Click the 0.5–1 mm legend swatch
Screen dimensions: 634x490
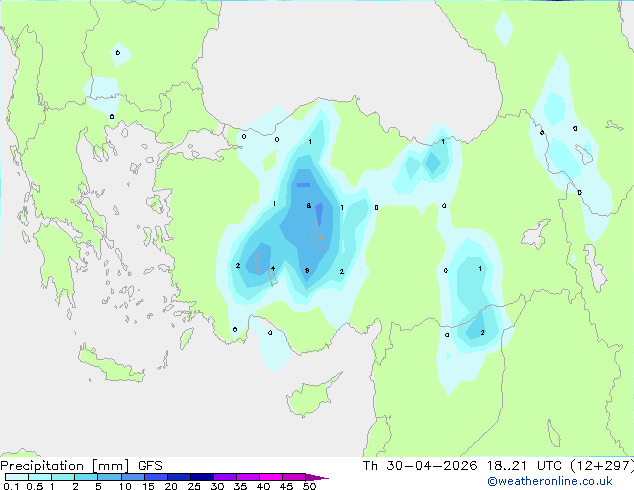click(40, 477)
